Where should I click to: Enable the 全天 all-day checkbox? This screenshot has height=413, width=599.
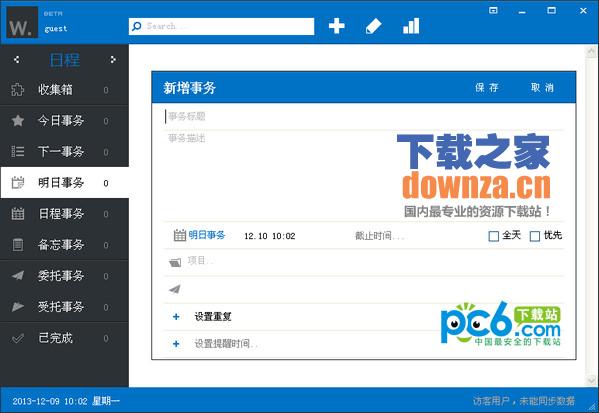494,236
